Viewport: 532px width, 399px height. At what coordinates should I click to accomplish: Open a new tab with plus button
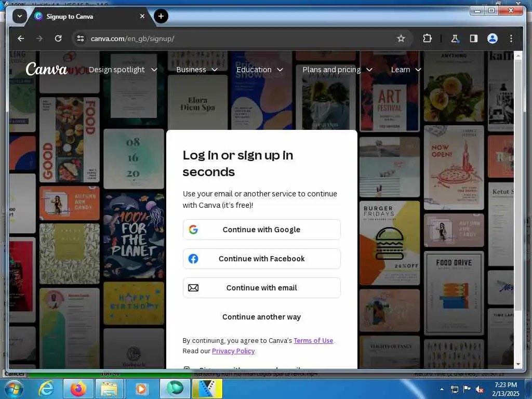point(161,16)
